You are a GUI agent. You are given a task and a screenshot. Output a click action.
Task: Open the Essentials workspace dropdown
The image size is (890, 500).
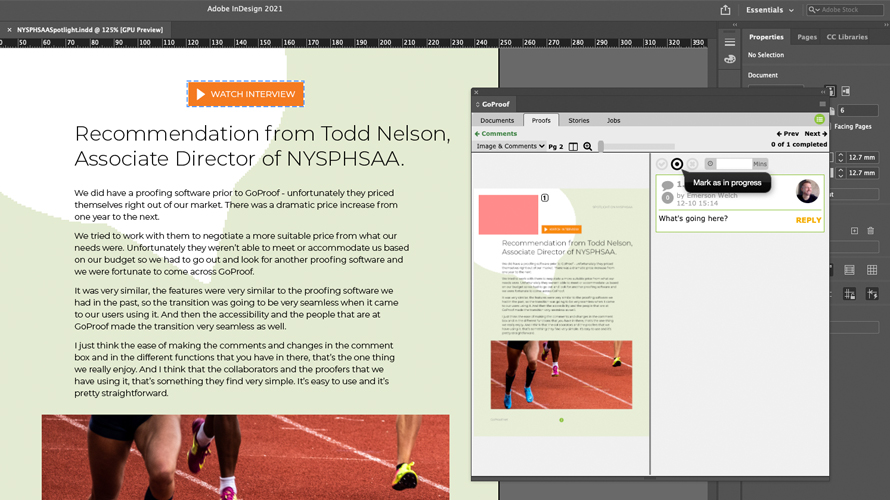pyautogui.click(x=770, y=10)
